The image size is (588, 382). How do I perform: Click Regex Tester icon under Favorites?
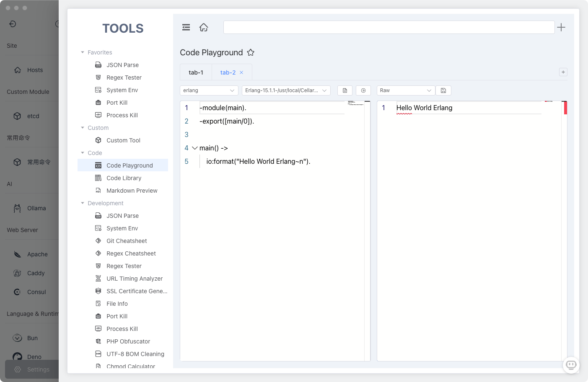pyautogui.click(x=98, y=77)
